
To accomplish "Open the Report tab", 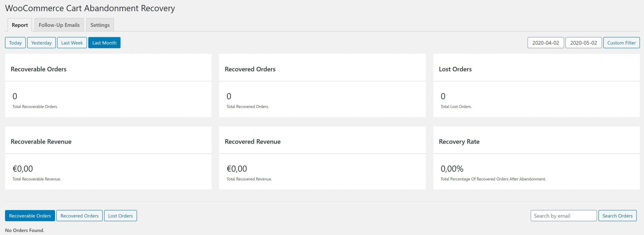I will (20, 25).
